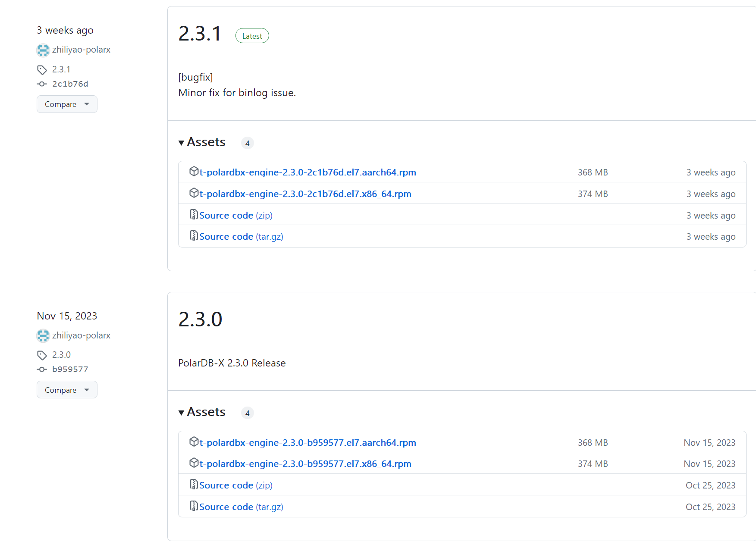Collapse the Assets section of release 2.3.1

[202, 142]
